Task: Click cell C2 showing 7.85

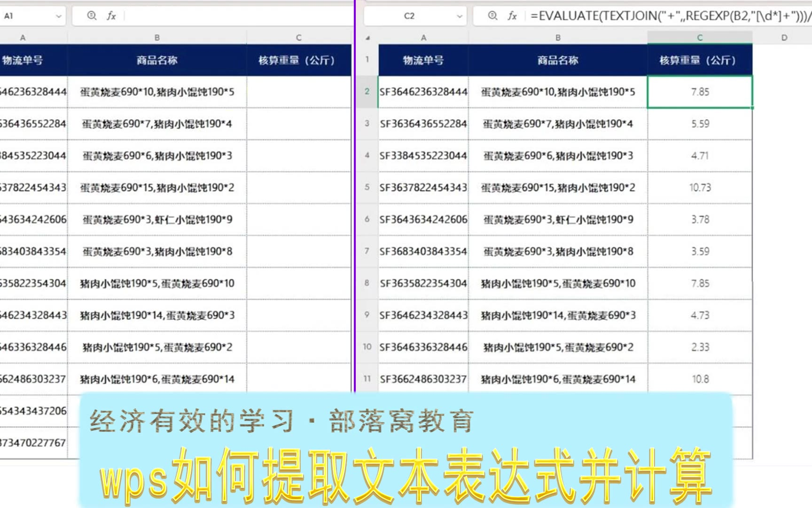Action: click(700, 92)
